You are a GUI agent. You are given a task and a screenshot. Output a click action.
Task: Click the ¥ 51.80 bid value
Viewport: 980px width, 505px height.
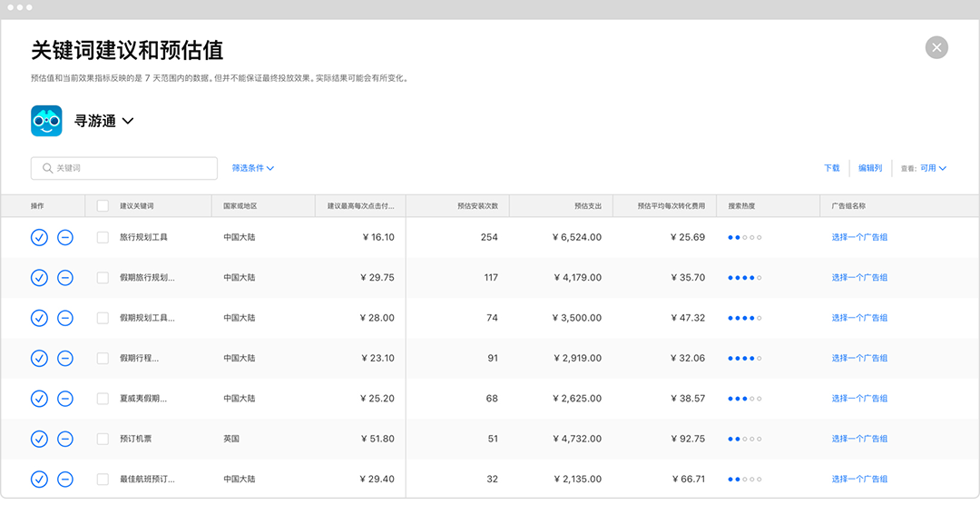click(377, 439)
